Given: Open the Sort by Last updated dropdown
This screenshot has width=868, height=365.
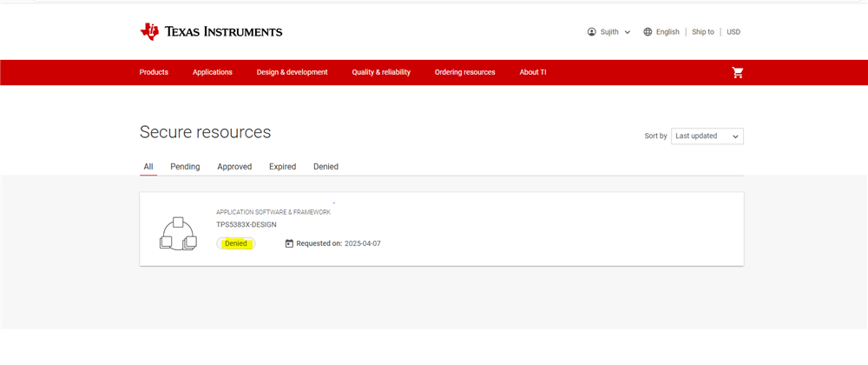Looking at the screenshot, I should click(x=707, y=136).
